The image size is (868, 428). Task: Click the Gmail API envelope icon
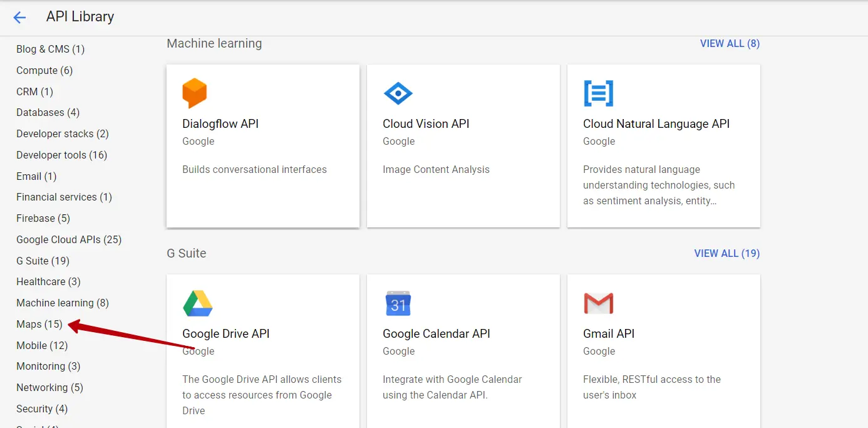599,303
